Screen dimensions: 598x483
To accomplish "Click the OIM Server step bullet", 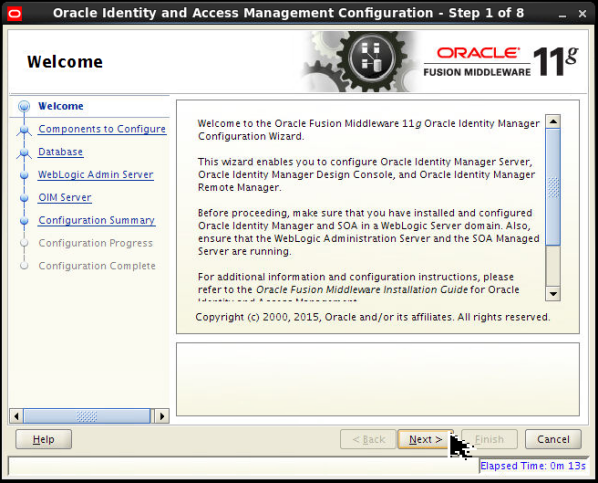I will tap(24, 198).
